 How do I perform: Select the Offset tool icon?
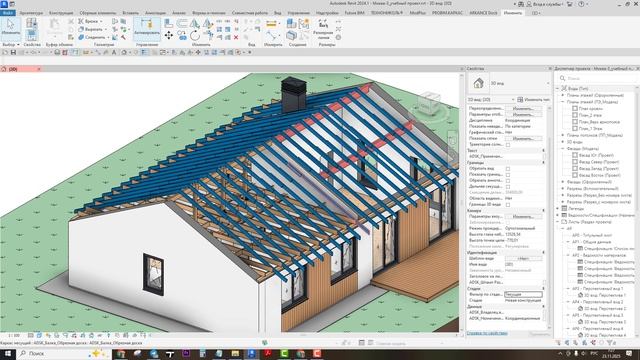pyautogui.click(x=182, y=24)
